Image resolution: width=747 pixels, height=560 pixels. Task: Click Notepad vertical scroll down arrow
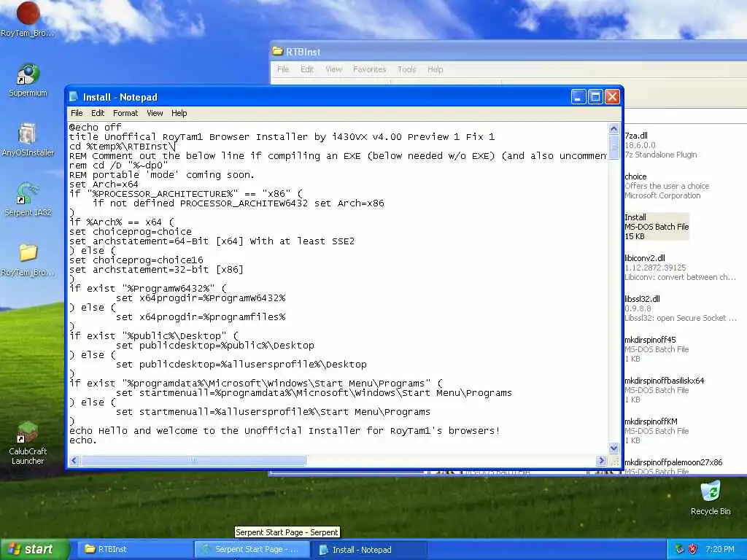pyautogui.click(x=614, y=448)
